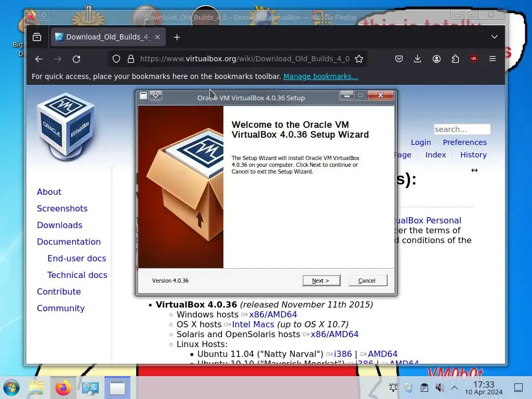Screen dimensions: 532x399
Task: Switch to setup window taskbar button
Action: 117,388
